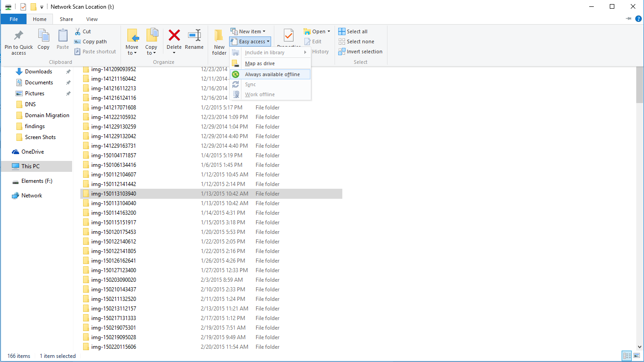The height and width of the screenshot is (362, 644).
Task: Click the Paste shortcut icon
Action: (95, 51)
